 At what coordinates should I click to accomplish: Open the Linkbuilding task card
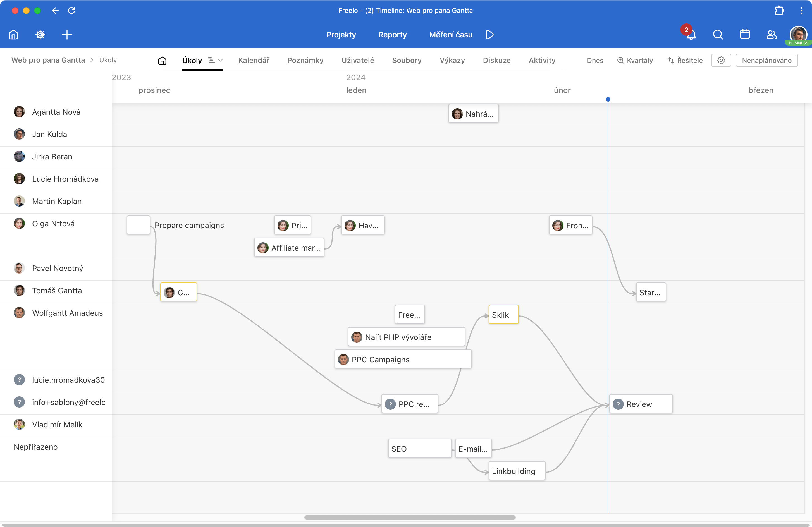517,471
